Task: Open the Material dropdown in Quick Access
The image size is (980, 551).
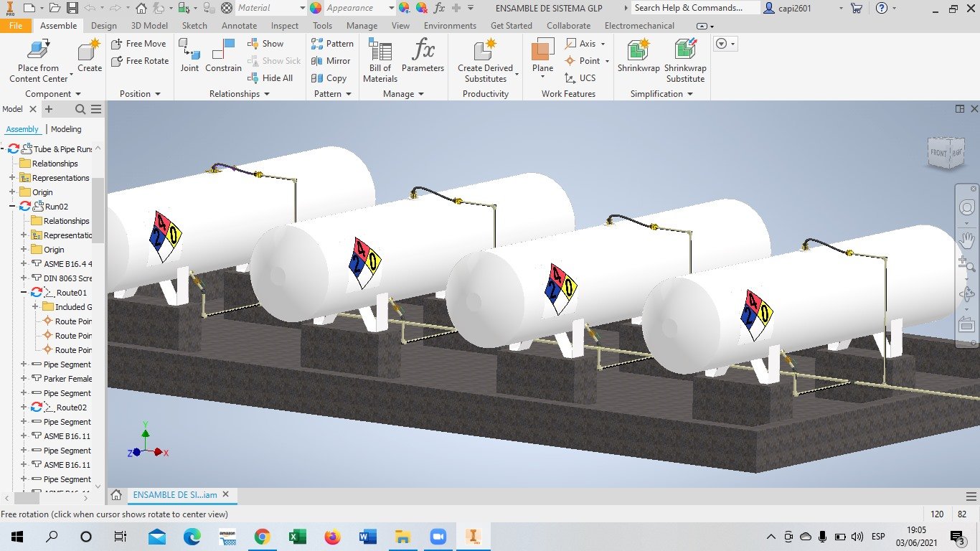Action: click(303, 8)
